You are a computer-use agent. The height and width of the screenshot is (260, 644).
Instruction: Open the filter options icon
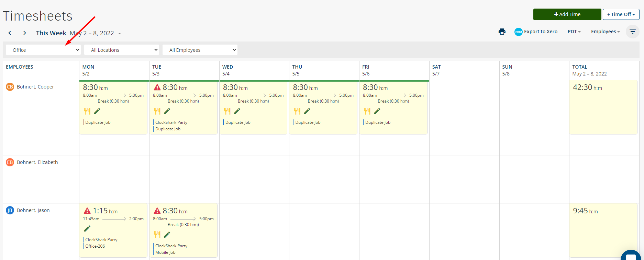(632, 32)
